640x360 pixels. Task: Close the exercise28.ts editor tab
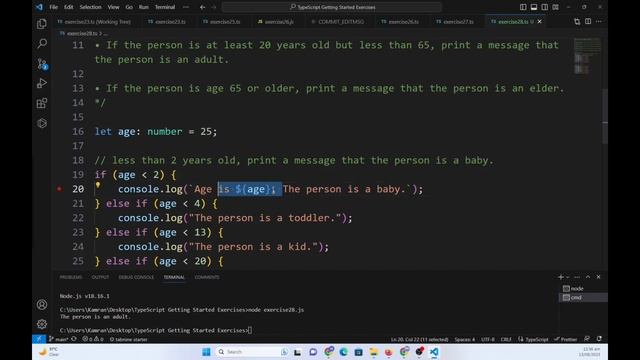tap(540, 22)
